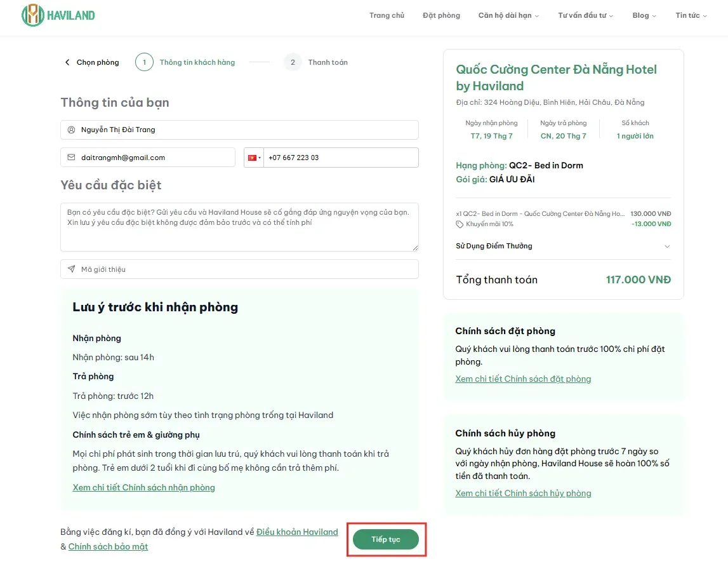Click the Thông tin của bạn heading

coord(115,103)
